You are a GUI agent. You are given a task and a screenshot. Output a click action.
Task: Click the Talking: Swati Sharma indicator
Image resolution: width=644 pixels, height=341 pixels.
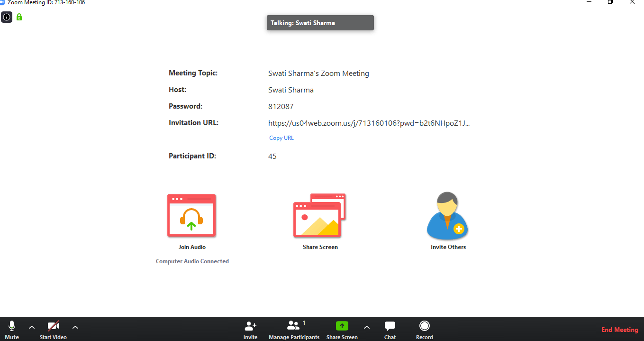pos(320,23)
